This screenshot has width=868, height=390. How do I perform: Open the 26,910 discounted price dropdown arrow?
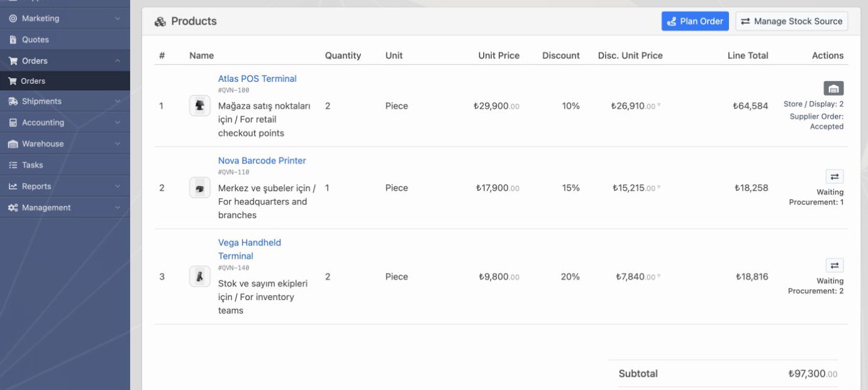[x=659, y=106]
